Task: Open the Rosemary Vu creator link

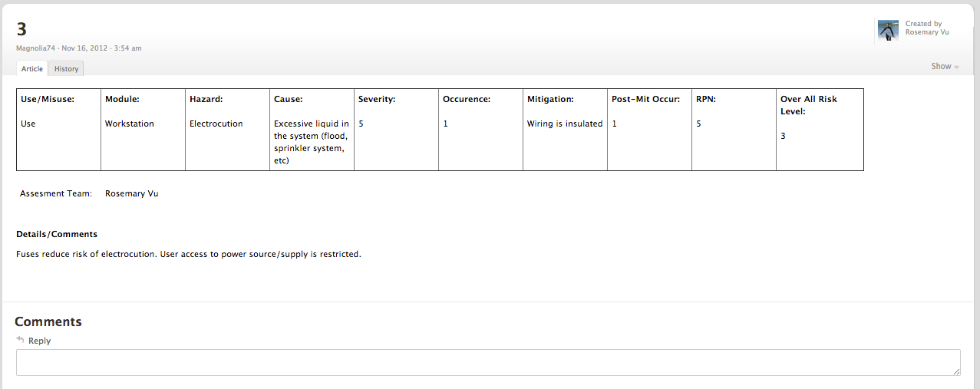Action: [x=927, y=32]
